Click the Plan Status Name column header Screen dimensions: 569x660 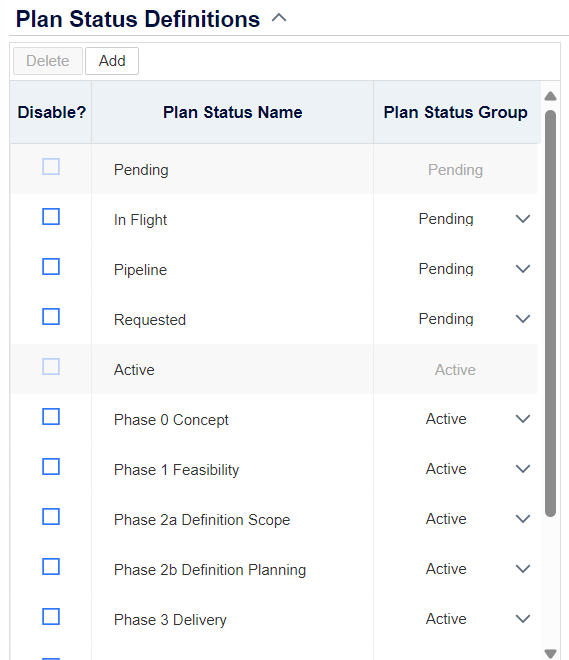point(232,112)
